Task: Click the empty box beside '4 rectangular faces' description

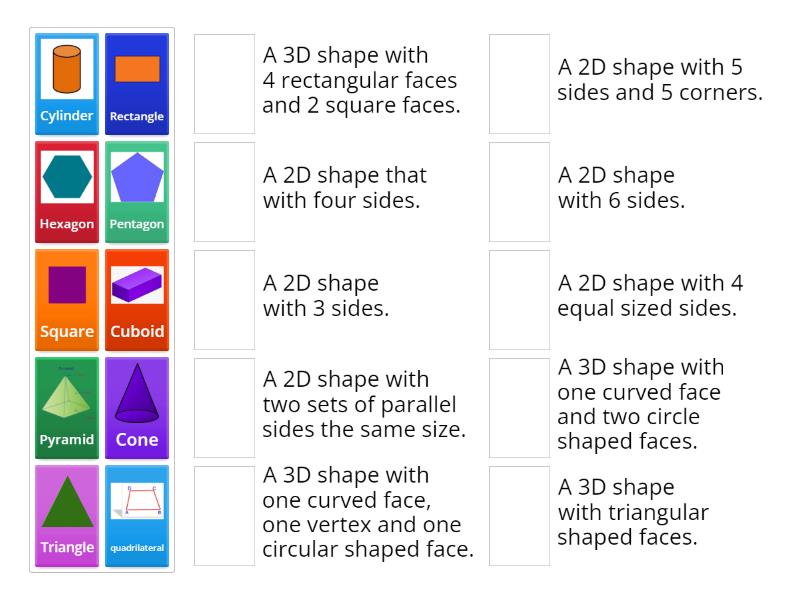Action: click(x=224, y=84)
